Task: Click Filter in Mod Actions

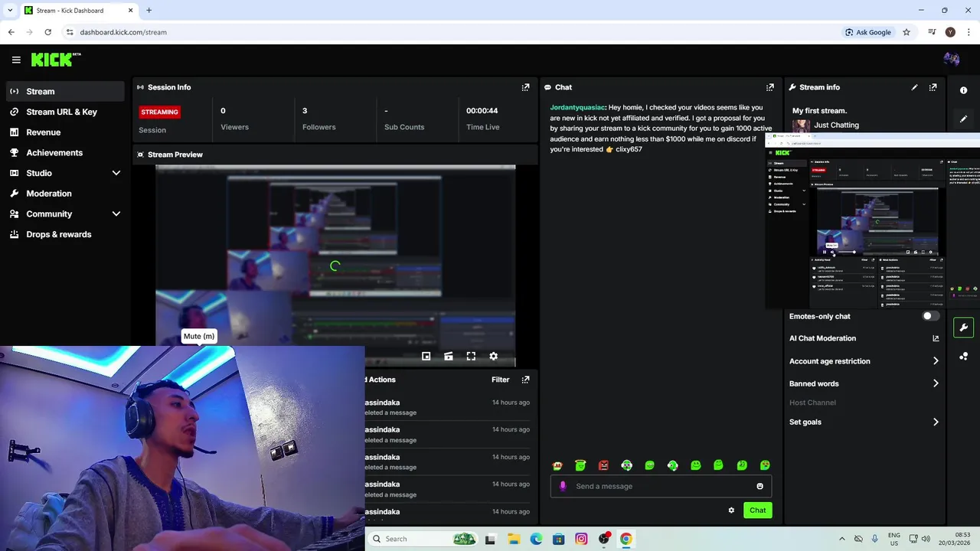Action: pos(500,380)
